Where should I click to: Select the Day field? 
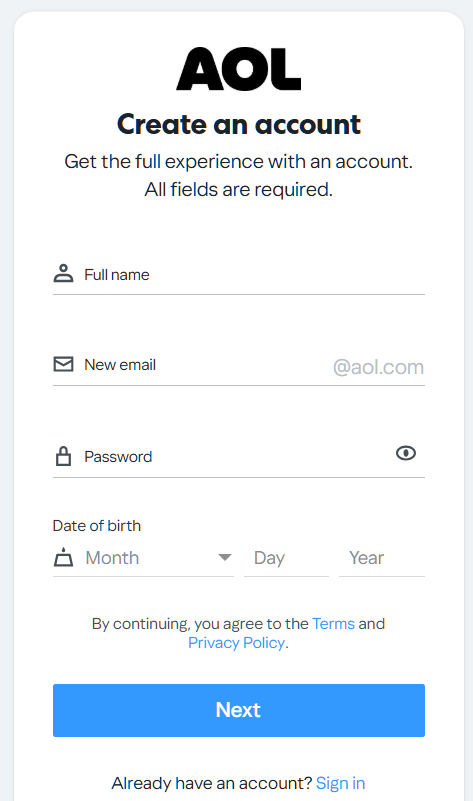click(287, 558)
